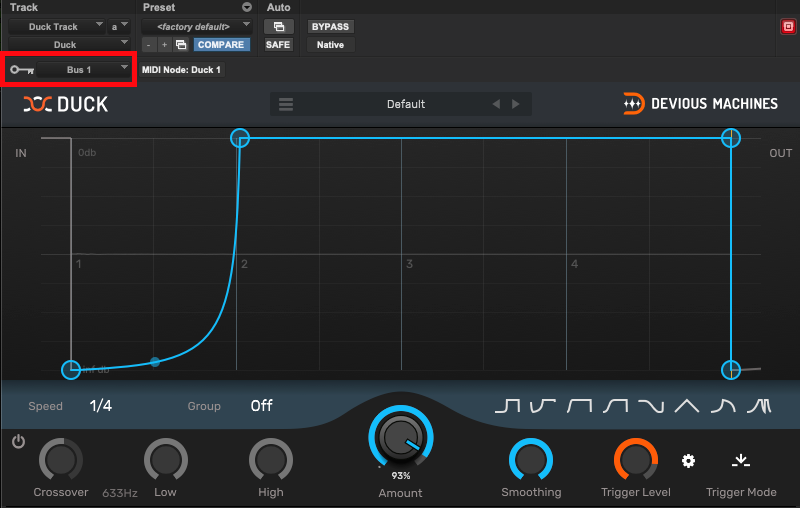Go to previous preset arrow
The height and width of the screenshot is (508, 800).
pyautogui.click(x=496, y=104)
